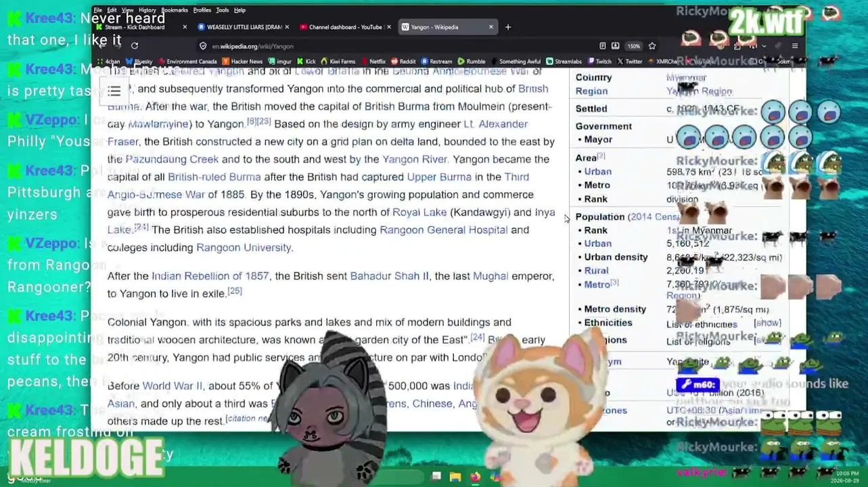Open the Firefox hamburger application menu
The height and width of the screenshot is (487, 868).
pyautogui.click(x=795, y=46)
